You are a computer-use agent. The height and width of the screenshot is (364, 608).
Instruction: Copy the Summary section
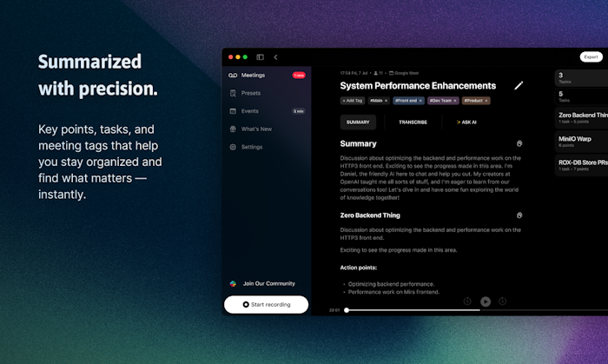coord(519,143)
